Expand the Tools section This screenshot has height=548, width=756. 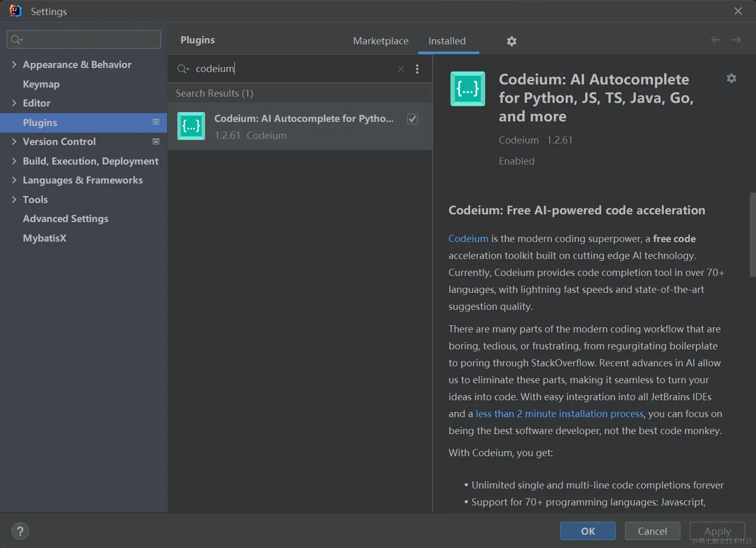pyautogui.click(x=14, y=200)
